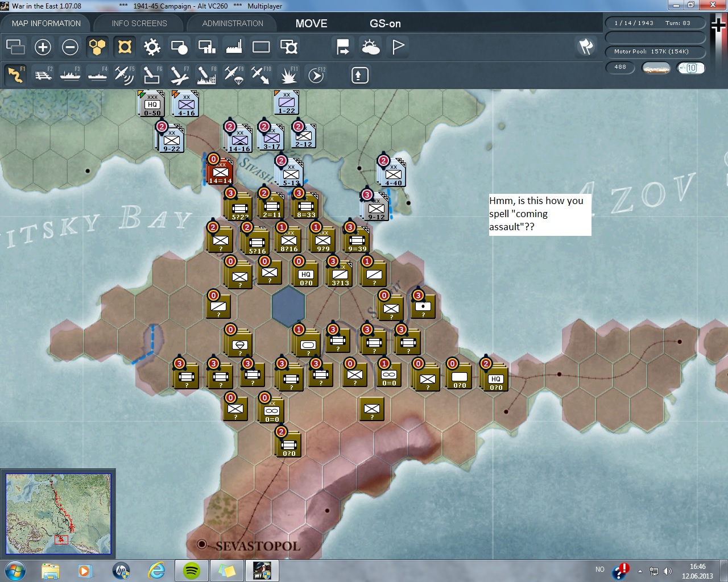Open the Windows Start menu
This screenshot has height=582, width=728.
15,571
